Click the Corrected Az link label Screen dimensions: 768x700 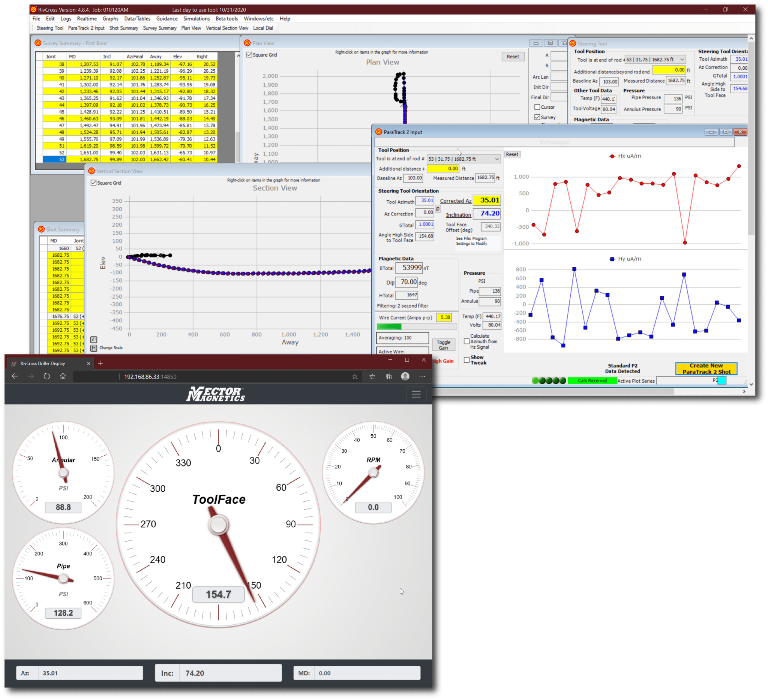[x=456, y=201]
